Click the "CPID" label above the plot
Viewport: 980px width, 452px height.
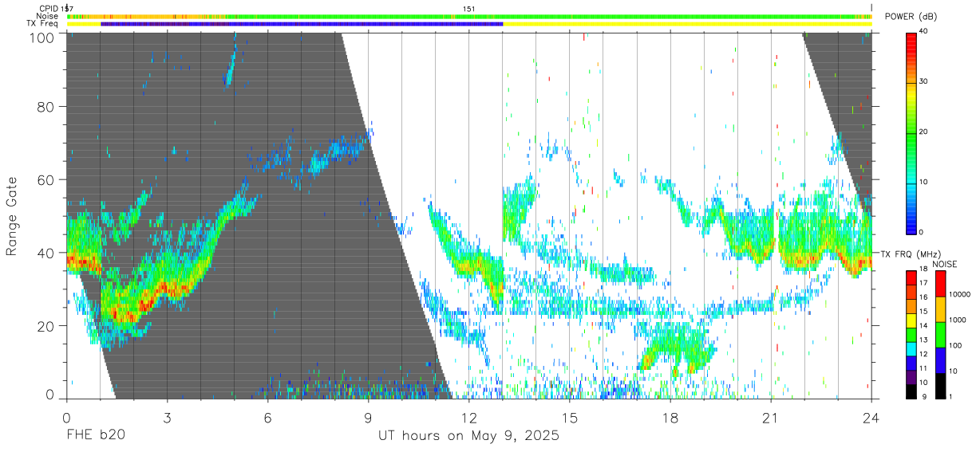pos(48,8)
